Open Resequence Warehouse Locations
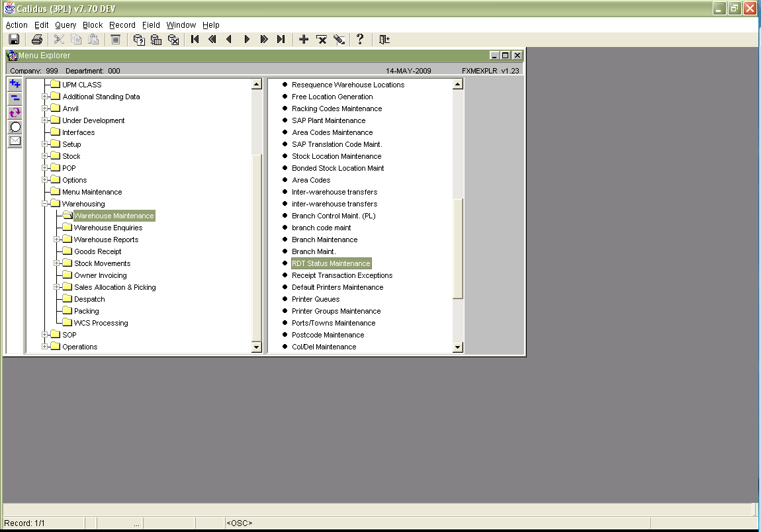The height and width of the screenshot is (532, 761). coord(348,85)
